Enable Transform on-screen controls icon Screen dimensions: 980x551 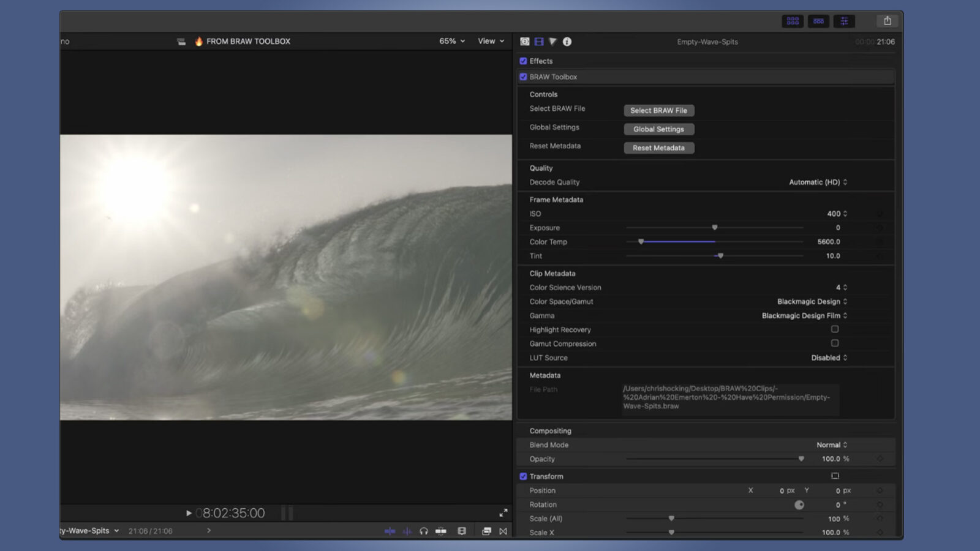(x=835, y=476)
